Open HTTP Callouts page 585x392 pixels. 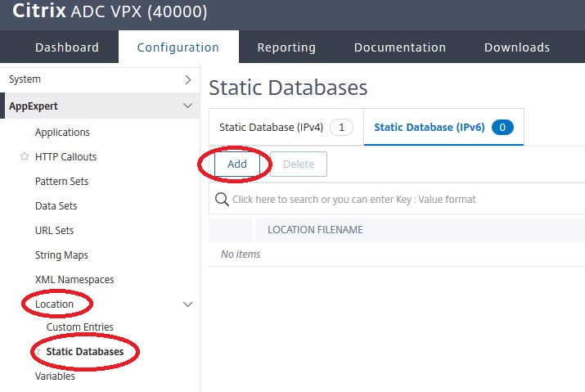click(x=65, y=157)
